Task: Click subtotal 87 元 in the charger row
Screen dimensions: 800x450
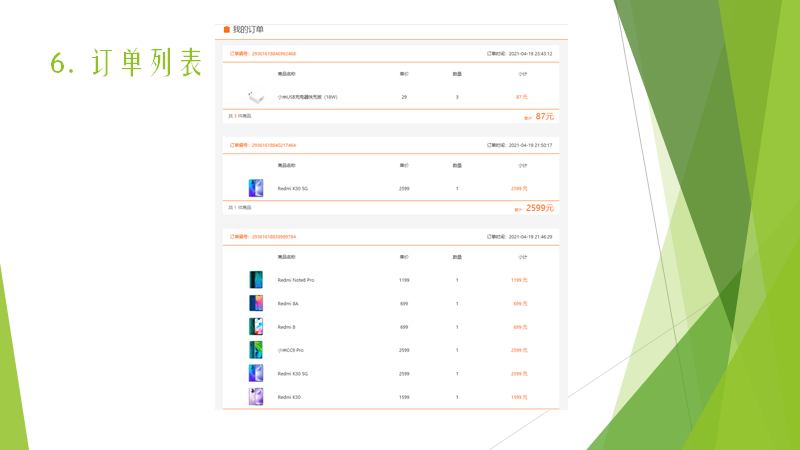Action: click(521, 97)
